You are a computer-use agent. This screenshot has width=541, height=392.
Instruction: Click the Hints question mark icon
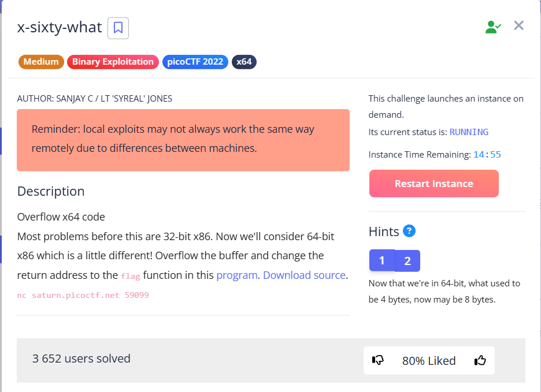click(409, 232)
